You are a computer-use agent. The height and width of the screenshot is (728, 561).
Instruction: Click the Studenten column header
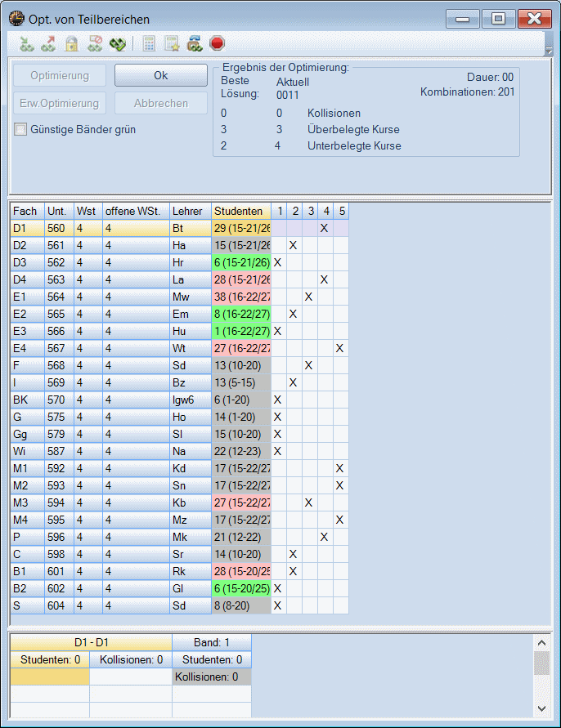(240, 211)
